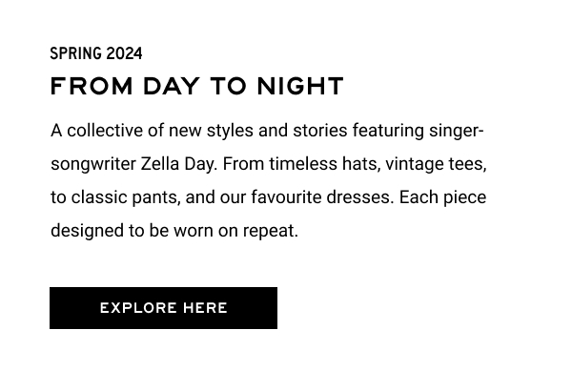
Task: Click the word 'singer-' ending first line
Action: [457, 131]
